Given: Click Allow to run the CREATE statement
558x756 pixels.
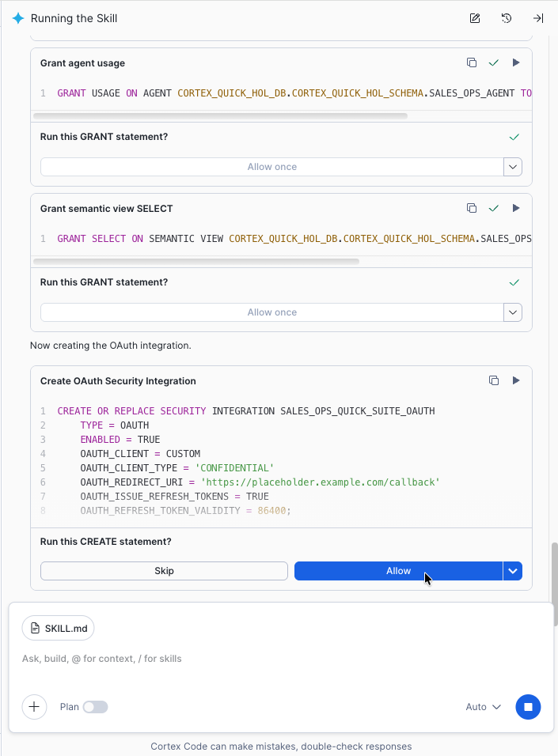Looking at the screenshot, I should (x=398, y=571).
